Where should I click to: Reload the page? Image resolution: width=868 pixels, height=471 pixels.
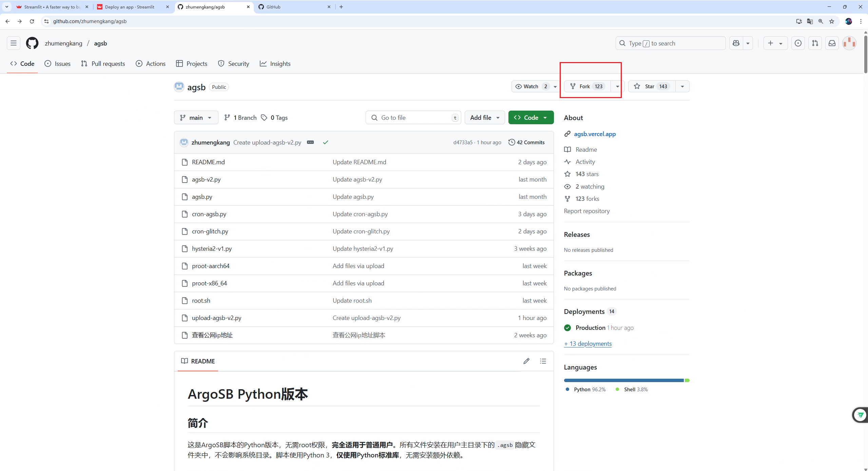click(x=32, y=21)
